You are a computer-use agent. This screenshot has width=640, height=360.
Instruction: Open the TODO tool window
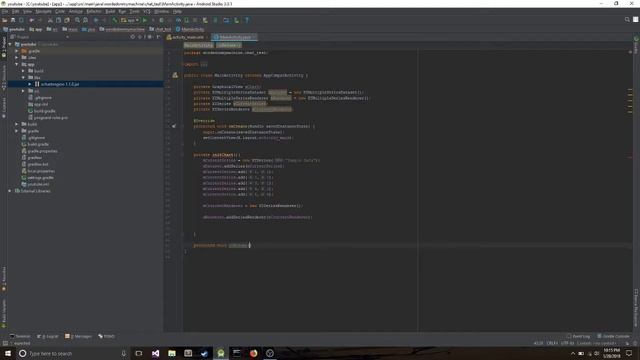pyautogui.click(x=107, y=336)
